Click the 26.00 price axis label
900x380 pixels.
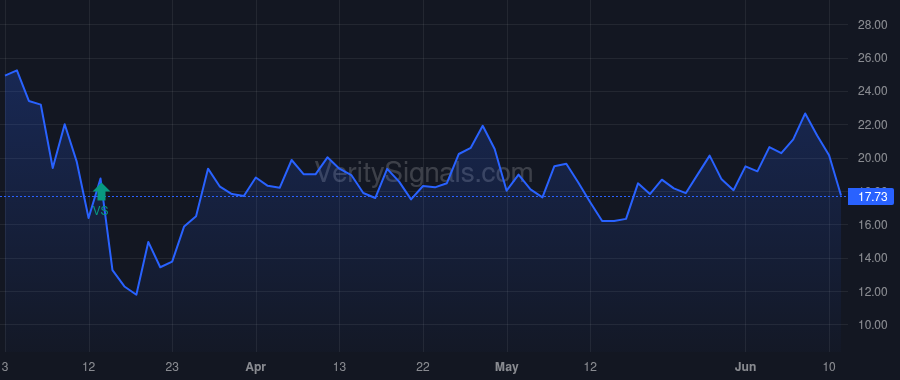872,58
